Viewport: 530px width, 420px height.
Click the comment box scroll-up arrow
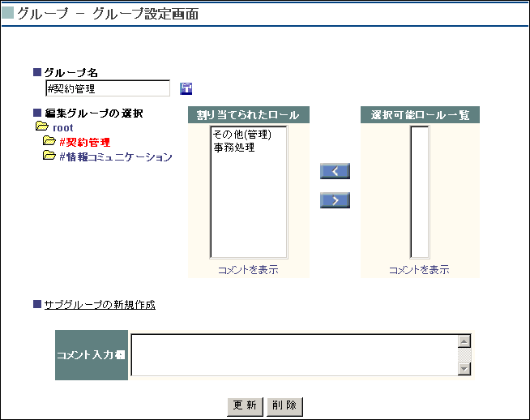(x=464, y=341)
